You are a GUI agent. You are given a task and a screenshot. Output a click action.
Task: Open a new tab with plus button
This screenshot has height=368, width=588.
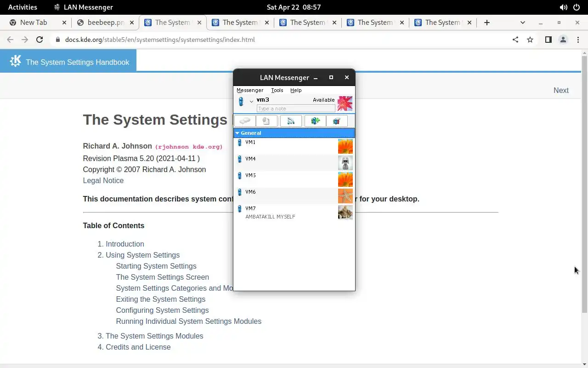click(487, 22)
